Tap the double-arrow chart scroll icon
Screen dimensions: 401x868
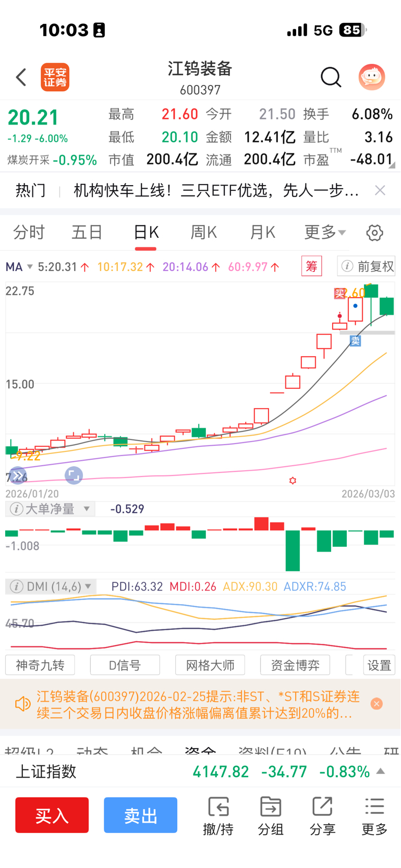[17, 475]
